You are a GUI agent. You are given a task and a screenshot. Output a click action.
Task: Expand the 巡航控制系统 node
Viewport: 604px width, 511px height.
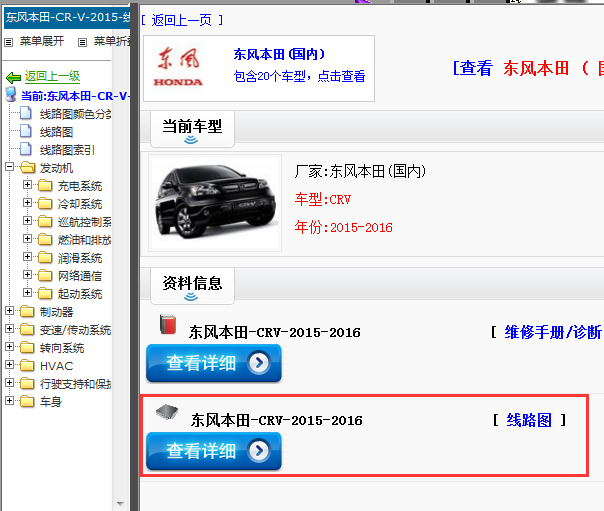(27, 221)
